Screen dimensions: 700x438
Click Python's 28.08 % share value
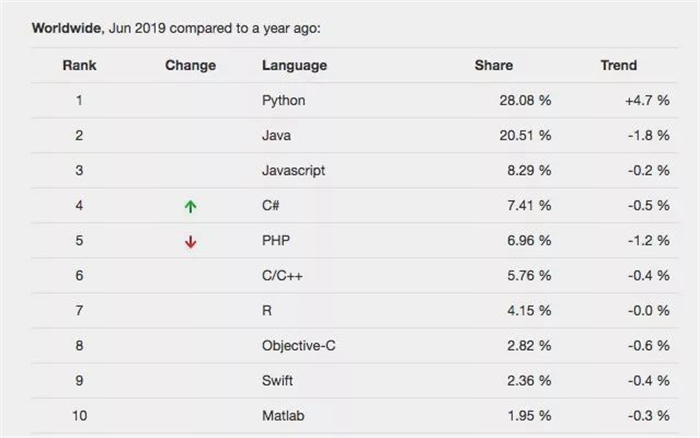[525, 100]
